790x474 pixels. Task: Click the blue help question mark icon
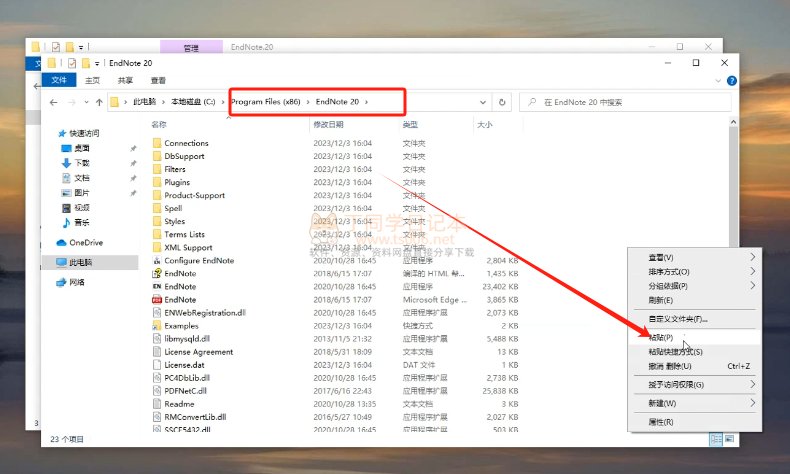click(x=733, y=81)
